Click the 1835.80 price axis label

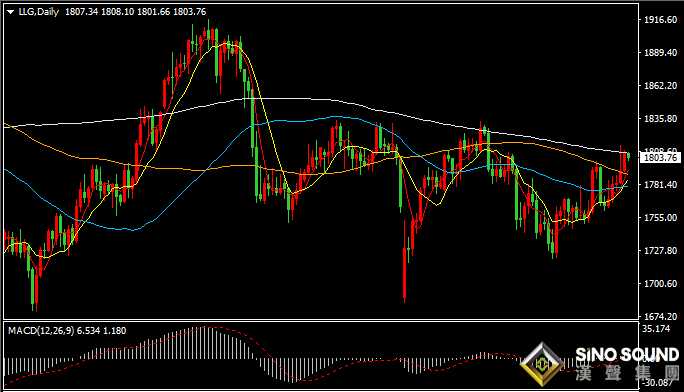point(660,119)
